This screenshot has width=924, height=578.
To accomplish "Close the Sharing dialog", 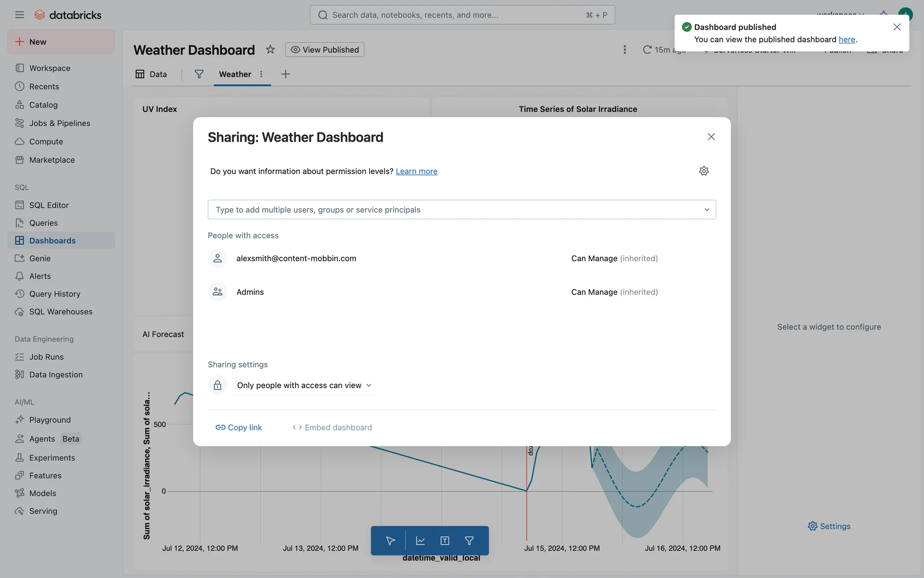I will tap(711, 137).
